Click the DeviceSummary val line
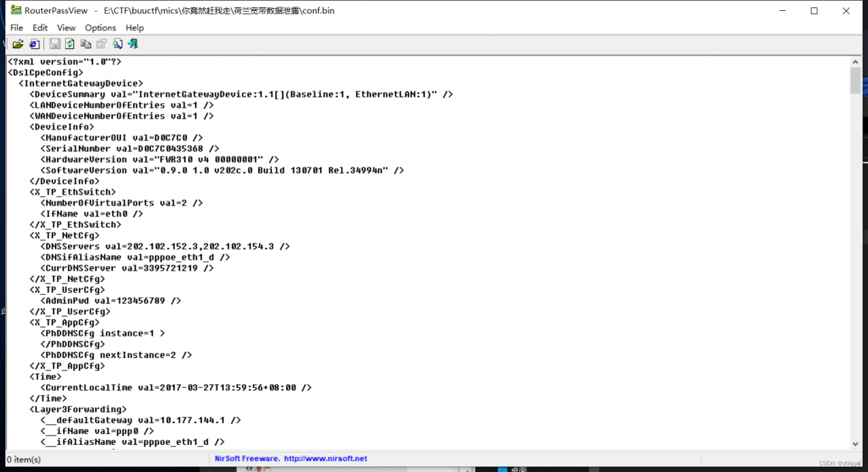This screenshot has height=472, width=868. coord(241,94)
